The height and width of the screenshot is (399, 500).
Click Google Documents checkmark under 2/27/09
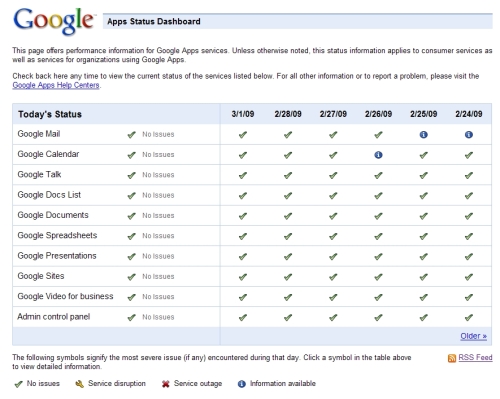coord(333,216)
